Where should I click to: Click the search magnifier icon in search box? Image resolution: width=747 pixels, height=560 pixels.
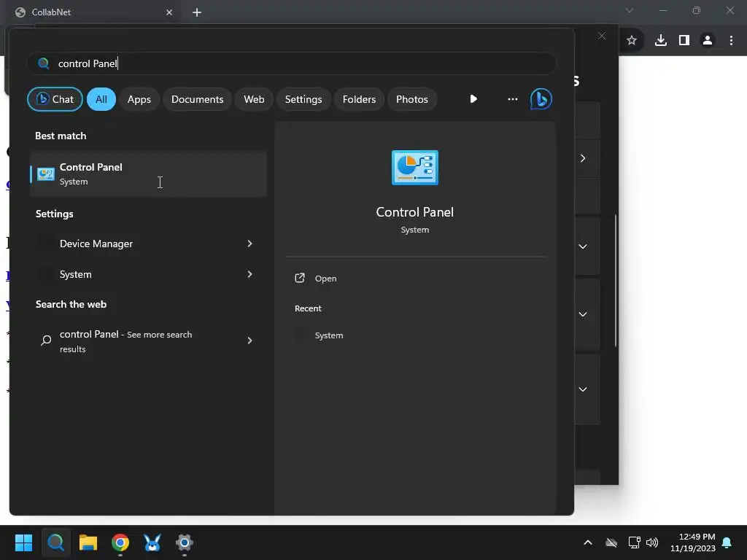click(x=43, y=63)
